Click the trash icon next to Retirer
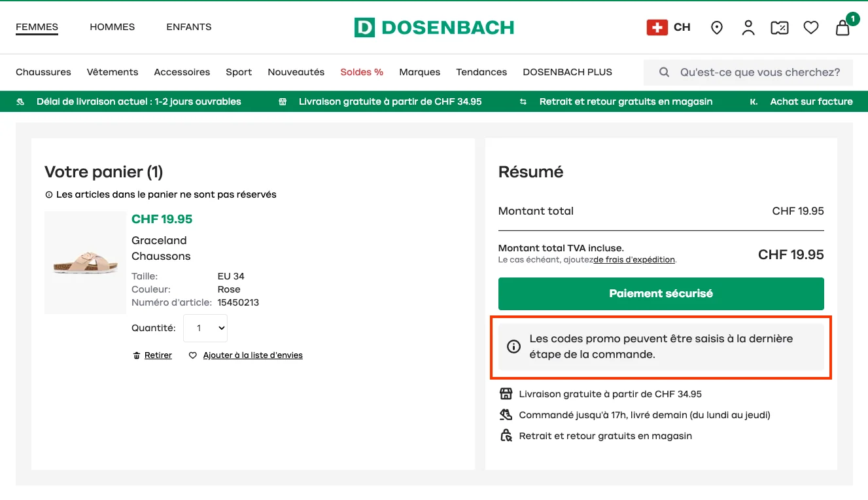 pos(137,355)
